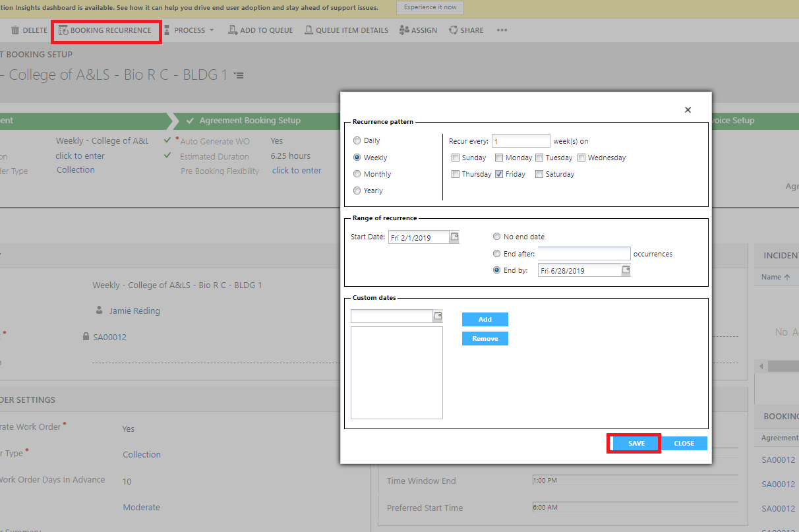Click the lock icon beside SA00012
Screen dimensions: 799x532
(x=86, y=337)
